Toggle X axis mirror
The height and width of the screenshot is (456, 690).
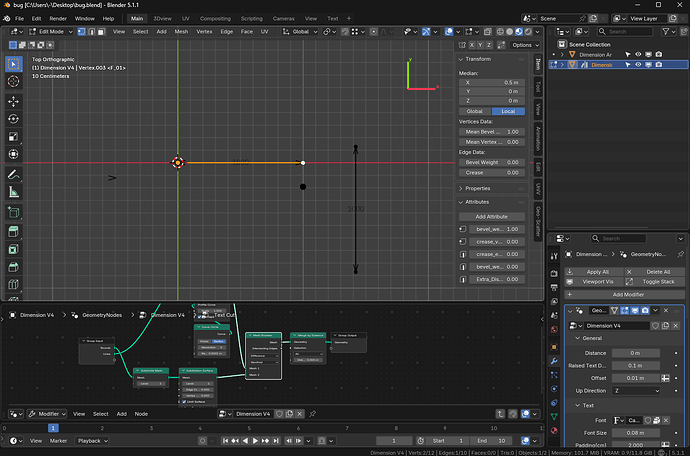[x=472, y=45]
